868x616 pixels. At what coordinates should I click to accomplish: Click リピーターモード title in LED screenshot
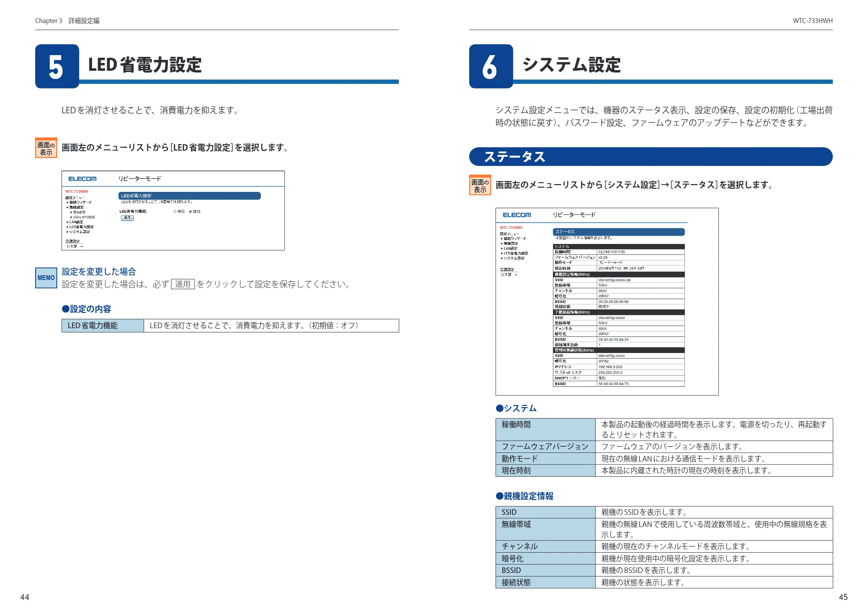coord(140,179)
